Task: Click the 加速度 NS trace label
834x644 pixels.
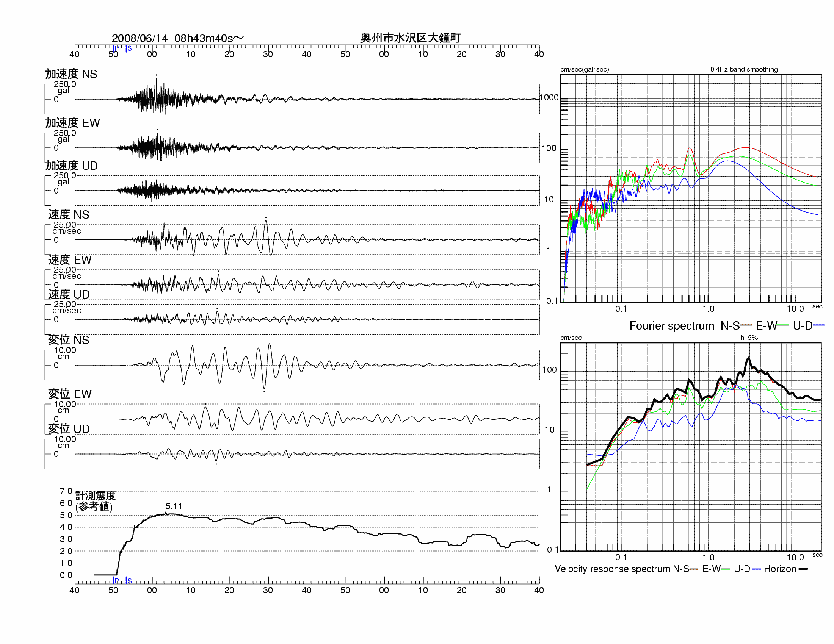Action: [71, 74]
